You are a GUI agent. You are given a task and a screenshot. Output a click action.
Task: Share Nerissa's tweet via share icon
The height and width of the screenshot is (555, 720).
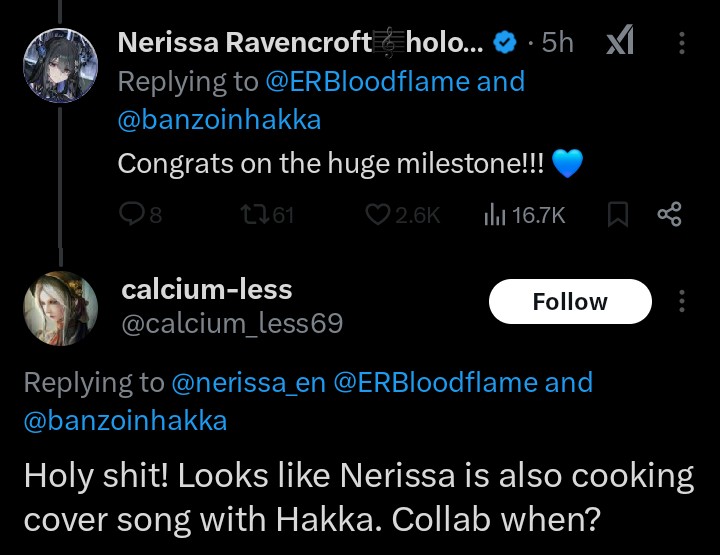(x=670, y=214)
